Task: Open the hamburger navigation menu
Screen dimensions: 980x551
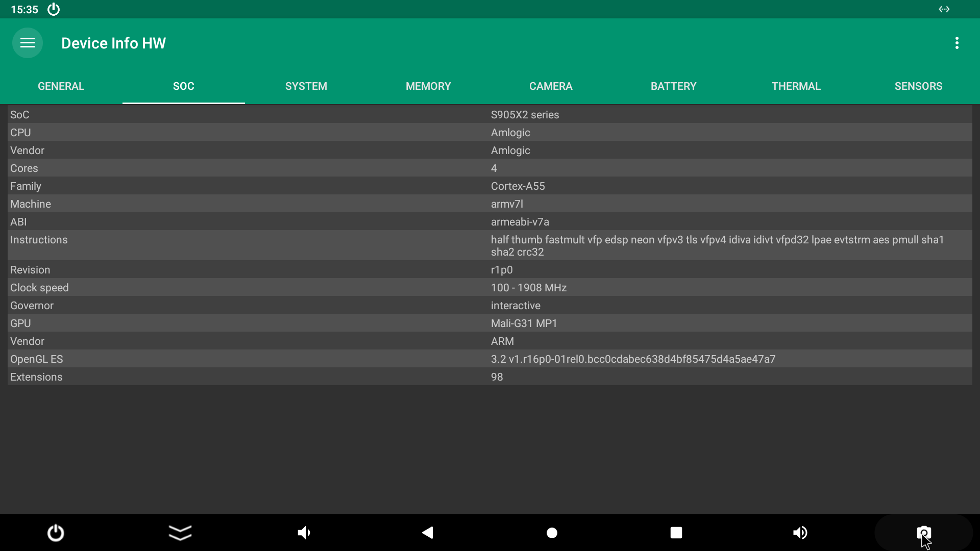Action: [x=28, y=43]
